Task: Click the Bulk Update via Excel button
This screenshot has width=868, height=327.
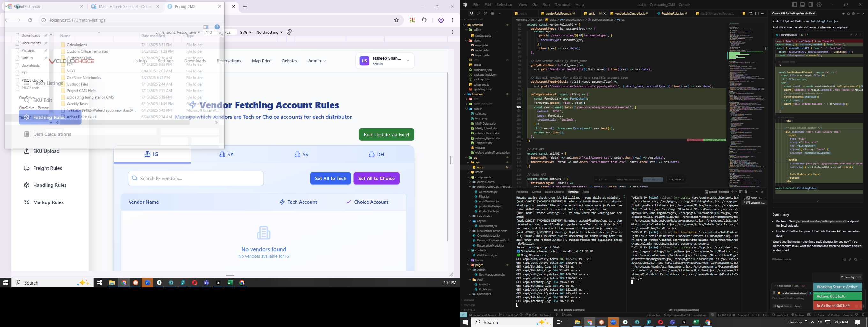Action: pos(386,134)
